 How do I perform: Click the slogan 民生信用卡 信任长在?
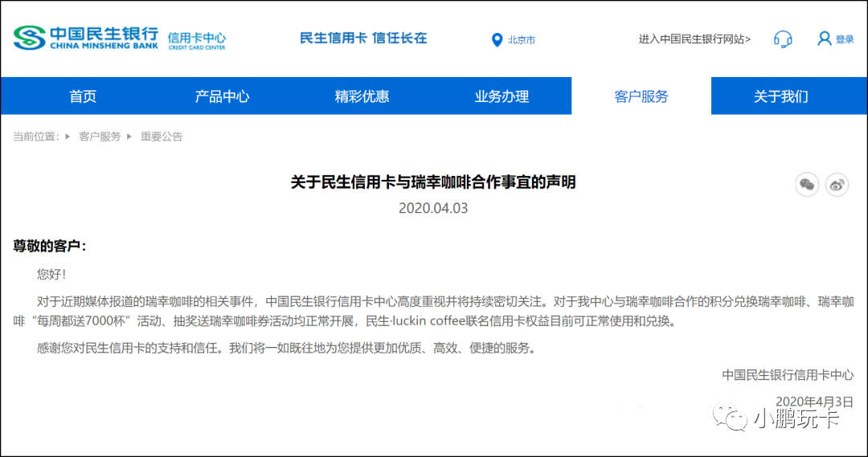pos(363,39)
